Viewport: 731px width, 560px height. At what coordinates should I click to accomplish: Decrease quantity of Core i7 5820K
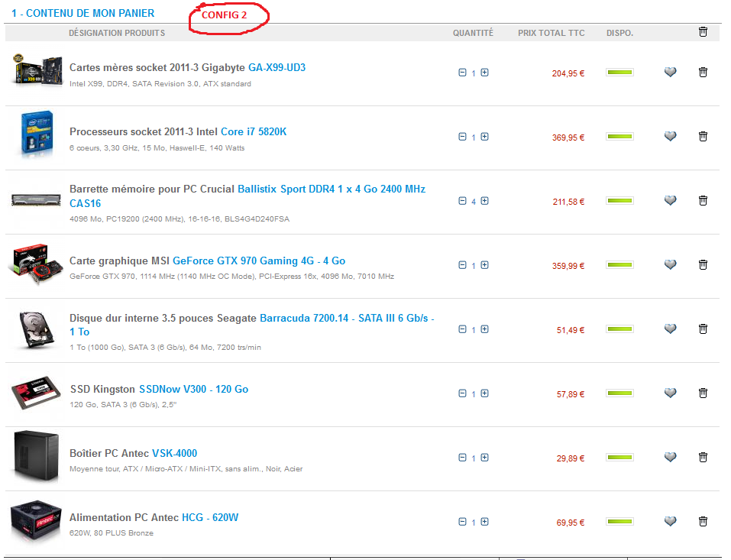click(x=462, y=137)
